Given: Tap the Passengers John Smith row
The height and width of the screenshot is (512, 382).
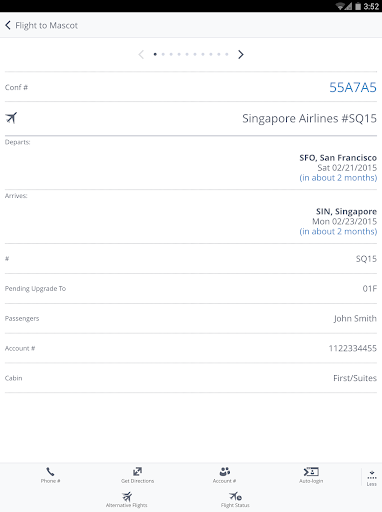Looking at the screenshot, I should coord(191,319).
